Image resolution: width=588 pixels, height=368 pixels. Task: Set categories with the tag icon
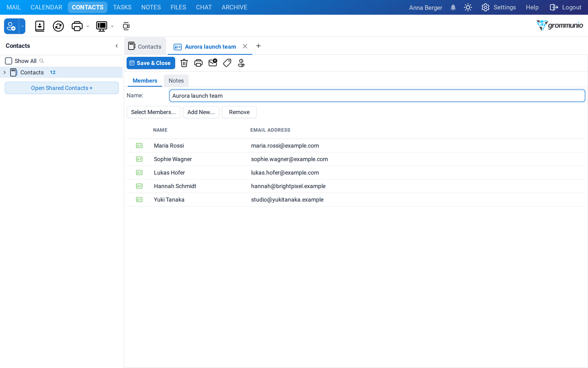tap(227, 63)
